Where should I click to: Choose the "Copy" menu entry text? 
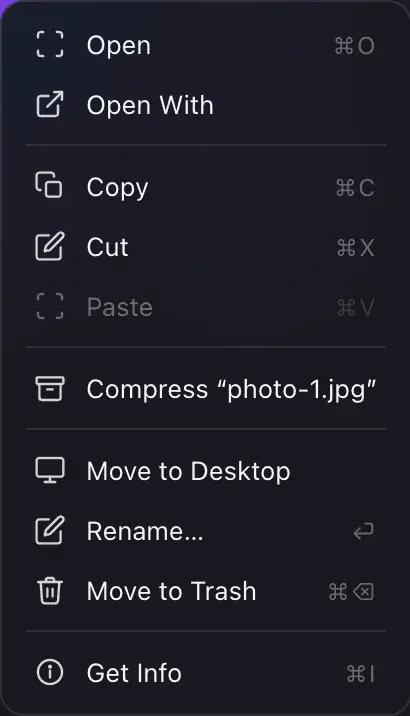[117, 188]
